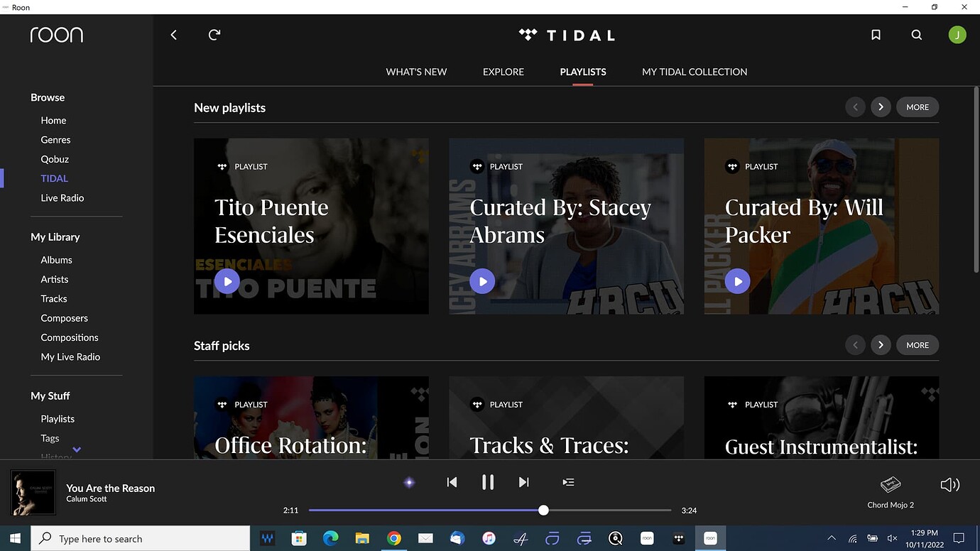Click the volume speaker icon
980x551 pixels.
[x=949, y=484]
